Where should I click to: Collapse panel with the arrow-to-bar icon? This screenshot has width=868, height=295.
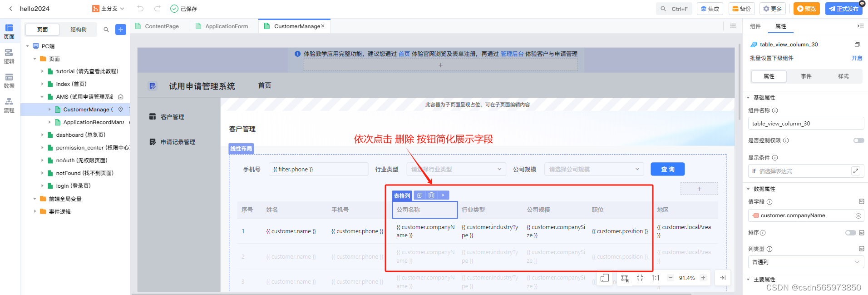[723, 278]
